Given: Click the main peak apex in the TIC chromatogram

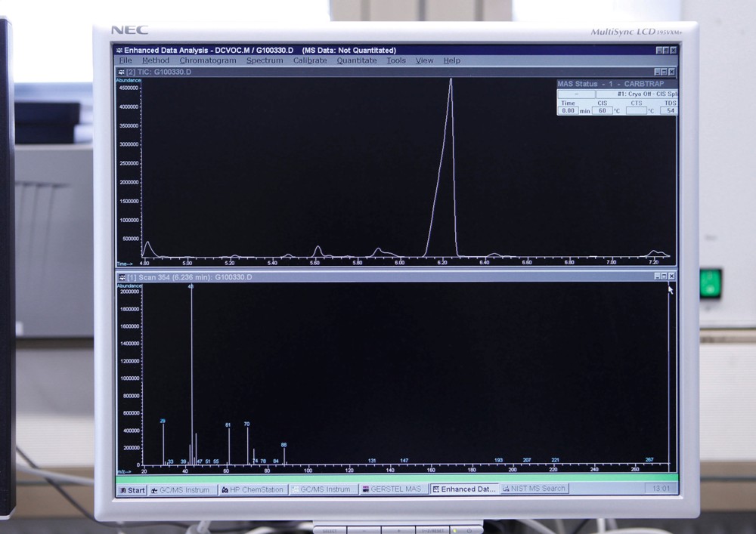Looking at the screenshot, I should point(451,79).
